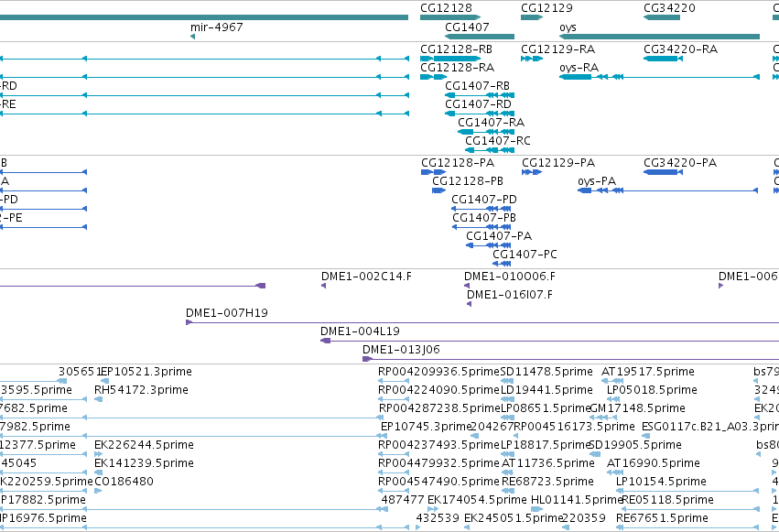
Task: Click the CG12129-RA transcript label
Action: (x=557, y=49)
